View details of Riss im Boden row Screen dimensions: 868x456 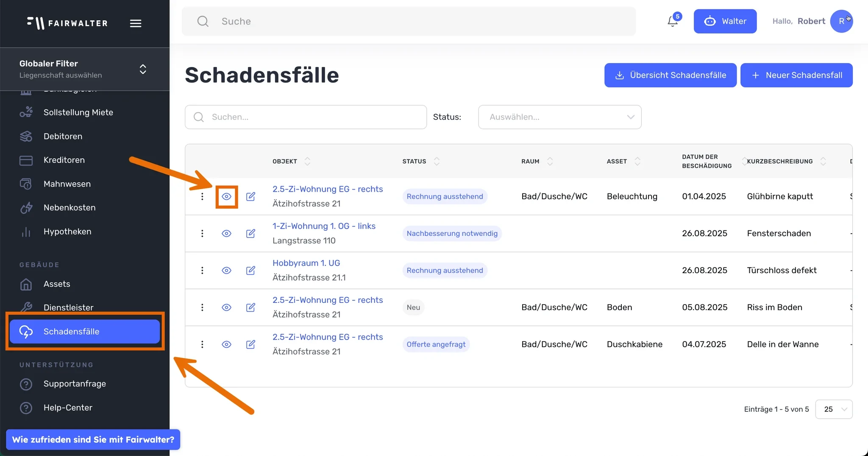pos(227,307)
